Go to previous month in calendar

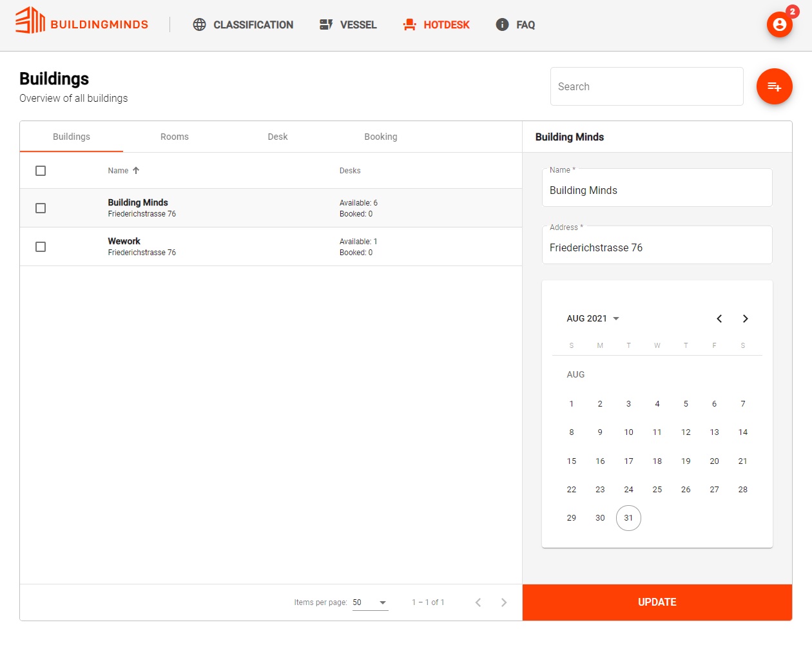pos(719,318)
